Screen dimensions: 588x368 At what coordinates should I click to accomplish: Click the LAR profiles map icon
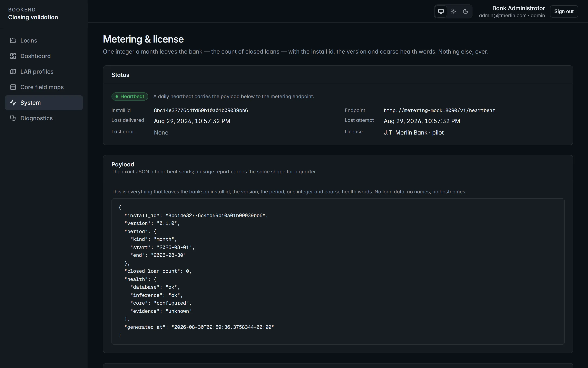[x=13, y=72]
